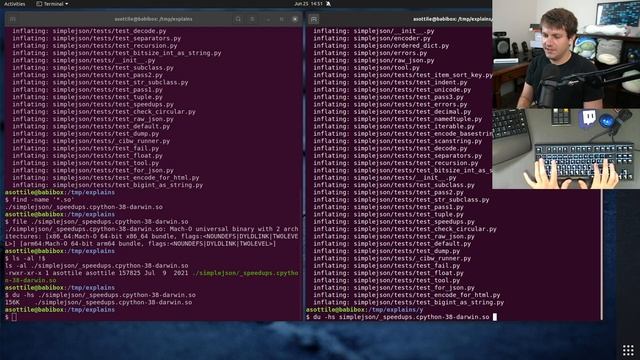
Task: Click simplejson/raw_json.py line in right terminal
Action: 373,60
